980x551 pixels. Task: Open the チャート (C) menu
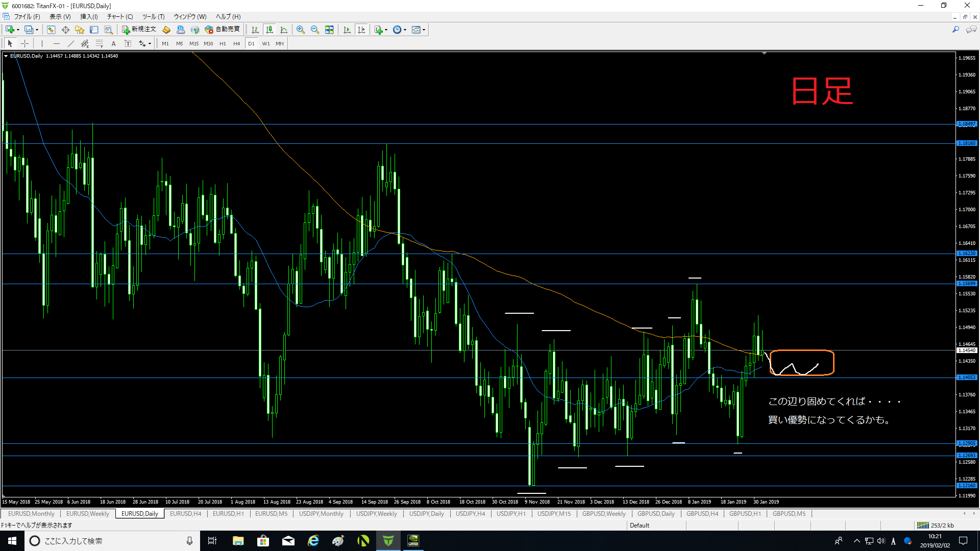(x=120, y=17)
